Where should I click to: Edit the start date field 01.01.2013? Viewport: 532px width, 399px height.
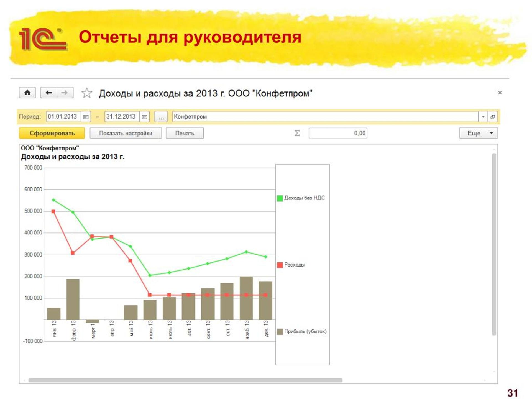click(x=64, y=117)
